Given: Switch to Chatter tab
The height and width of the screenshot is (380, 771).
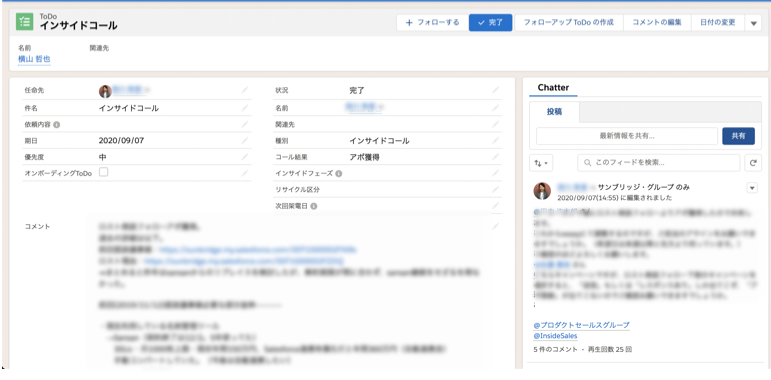Looking at the screenshot, I should coord(553,88).
